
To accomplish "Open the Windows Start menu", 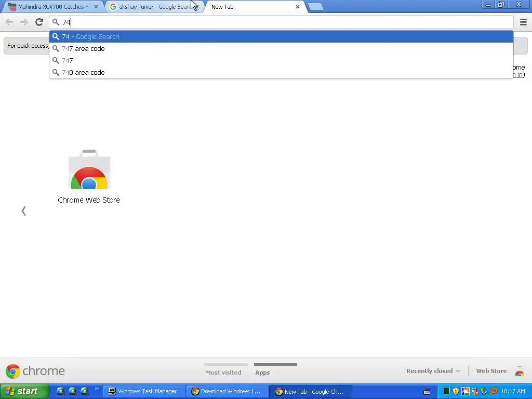I will [x=24, y=392].
